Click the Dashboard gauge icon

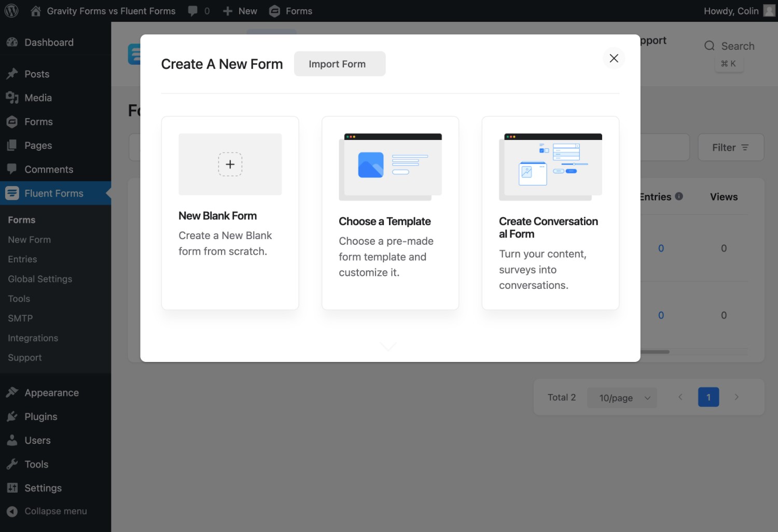(x=12, y=43)
